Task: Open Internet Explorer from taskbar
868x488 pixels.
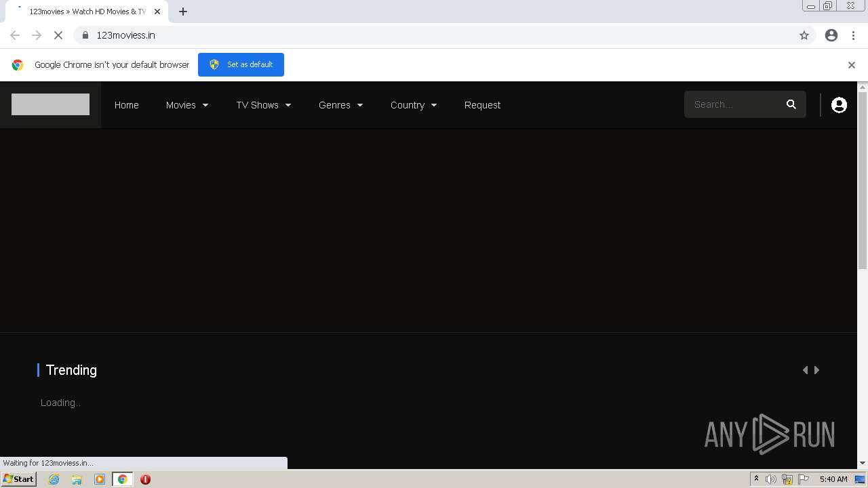Action: coord(54,479)
